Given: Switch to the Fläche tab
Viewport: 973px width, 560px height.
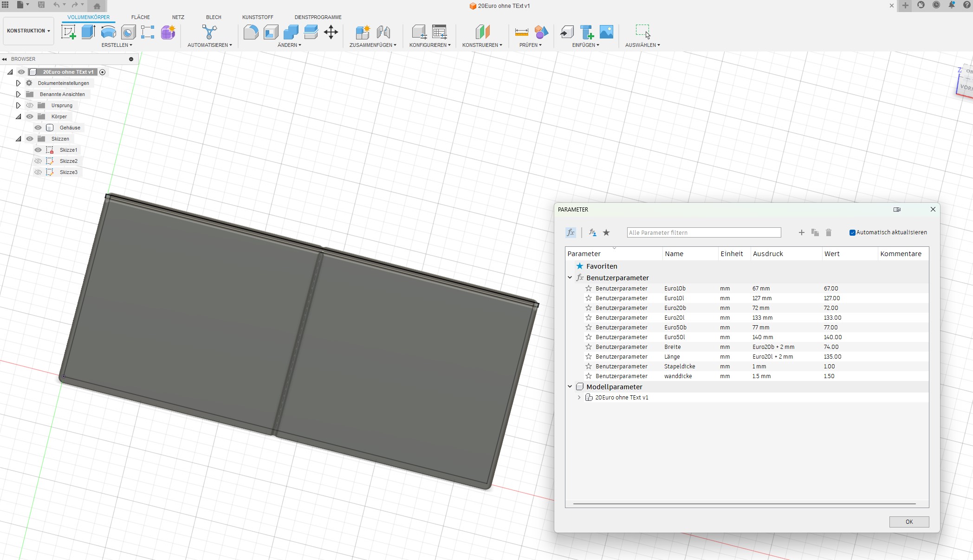Looking at the screenshot, I should (140, 17).
